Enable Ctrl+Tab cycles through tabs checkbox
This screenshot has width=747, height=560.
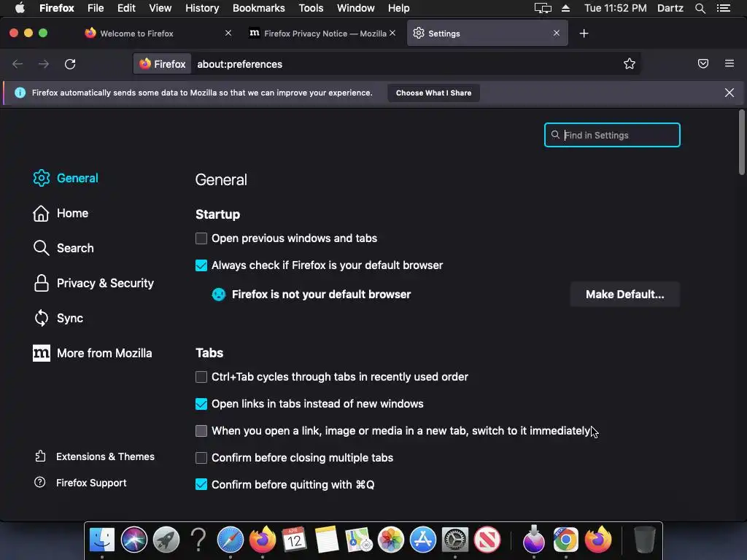tap(201, 377)
